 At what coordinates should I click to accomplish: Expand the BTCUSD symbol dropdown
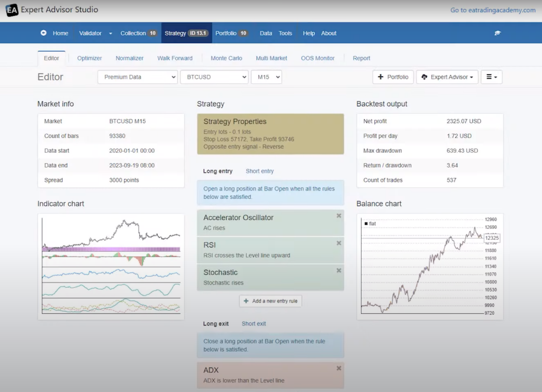point(214,77)
